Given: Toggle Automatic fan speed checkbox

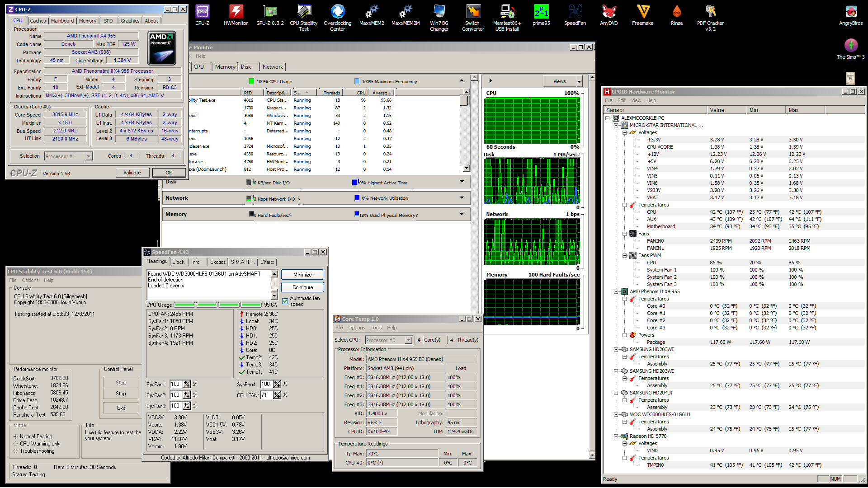Looking at the screenshot, I should pos(285,301).
